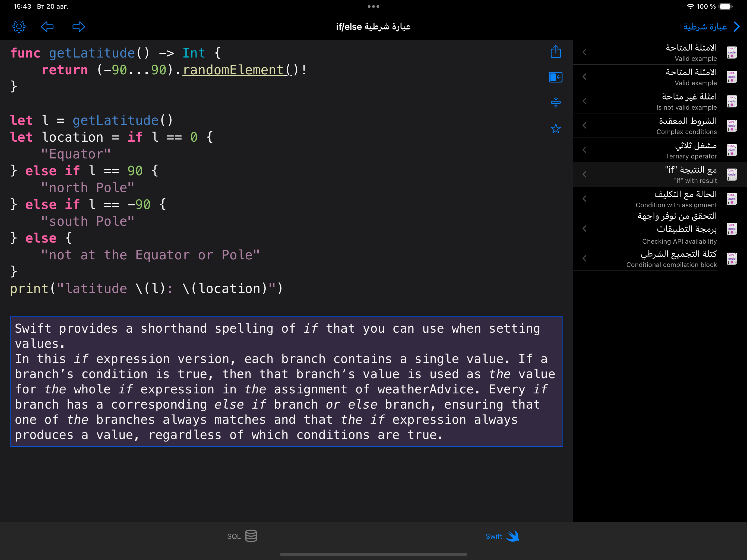This screenshot has height=560, width=747.
Task: Tap the share icon beside the code
Action: (x=556, y=52)
